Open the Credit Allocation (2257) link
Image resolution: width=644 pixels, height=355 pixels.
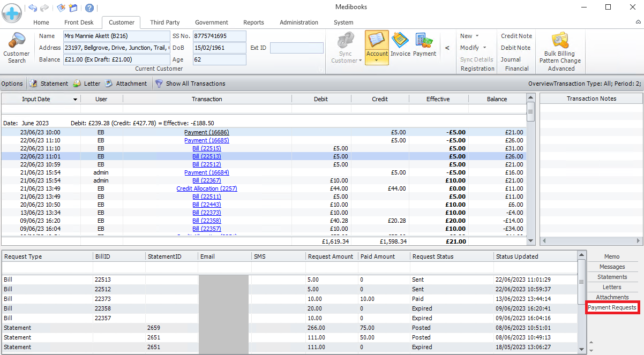click(206, 188)
